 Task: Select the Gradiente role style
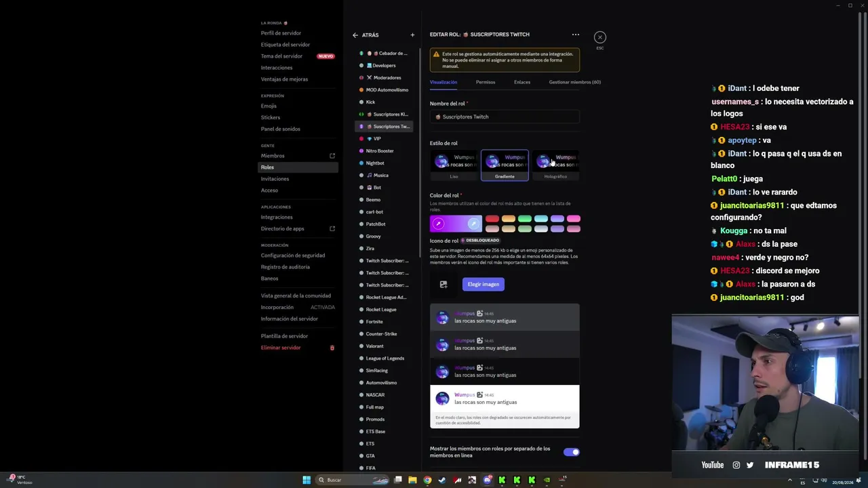coord(505,165)
